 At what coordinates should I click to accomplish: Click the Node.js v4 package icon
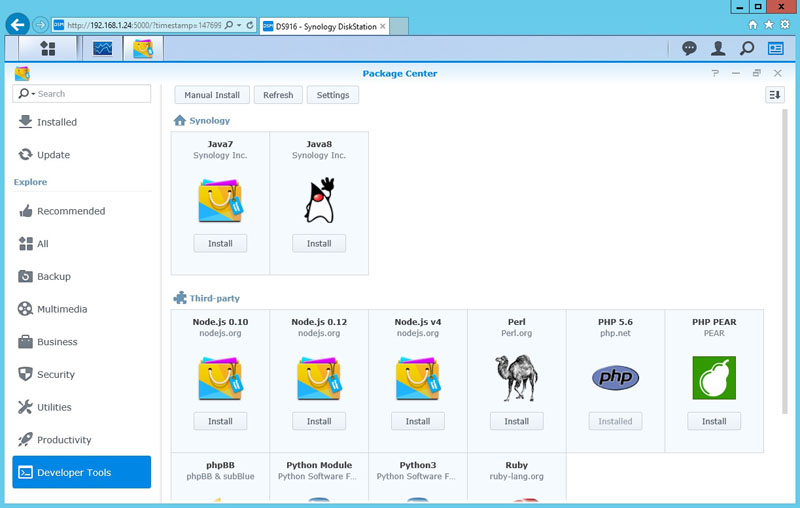[x=418, y=378]
